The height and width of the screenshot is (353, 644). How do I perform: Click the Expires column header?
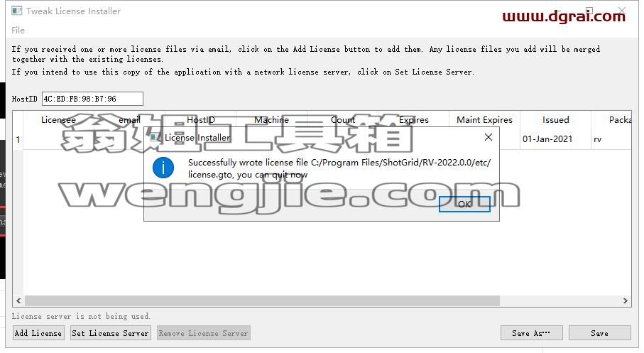413,119
